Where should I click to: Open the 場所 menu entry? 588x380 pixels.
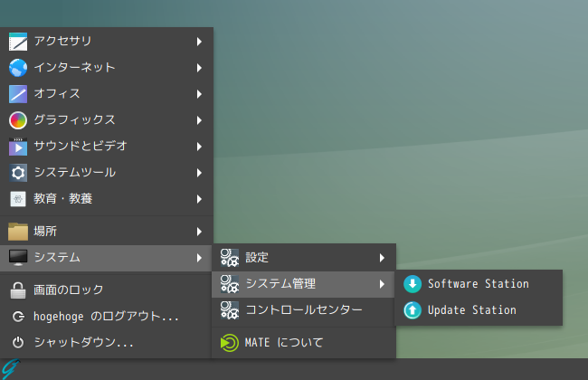tap(107, 232)
